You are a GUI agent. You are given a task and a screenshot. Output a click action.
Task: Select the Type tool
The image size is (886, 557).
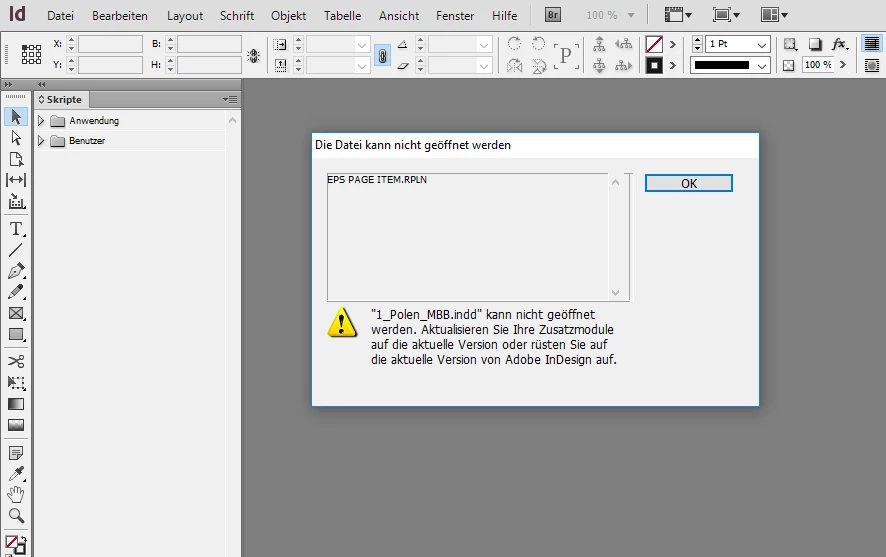tap(16, 229)
